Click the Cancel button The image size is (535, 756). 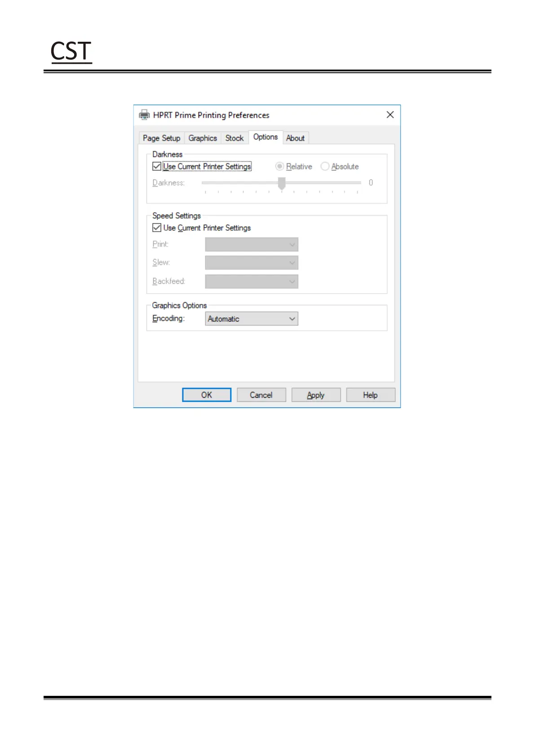[x=261, y=395]
